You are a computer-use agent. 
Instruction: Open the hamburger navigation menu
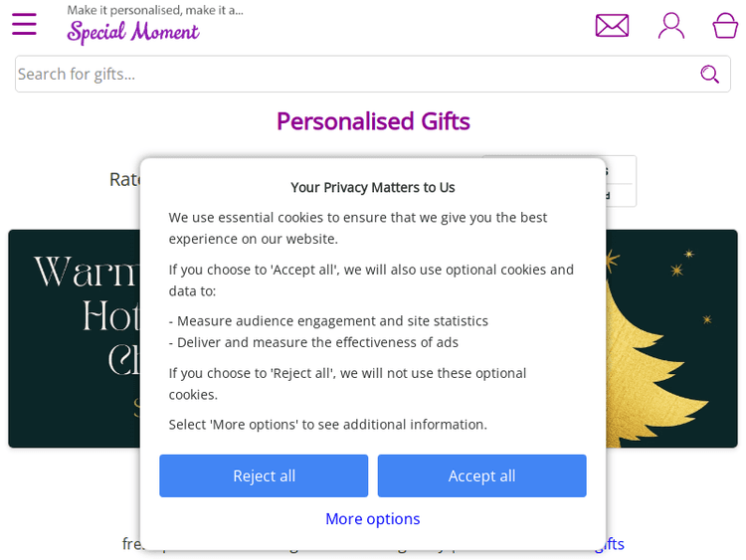click(24, 25)
